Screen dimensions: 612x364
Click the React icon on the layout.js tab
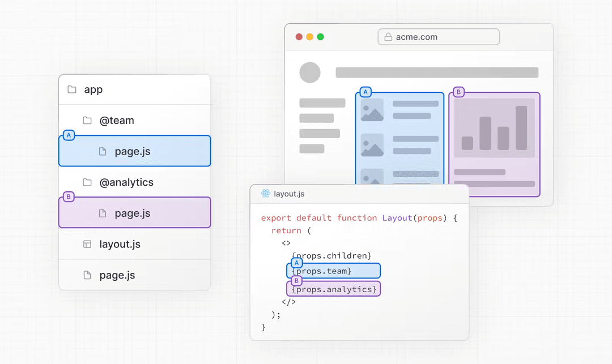click(265, 194)
